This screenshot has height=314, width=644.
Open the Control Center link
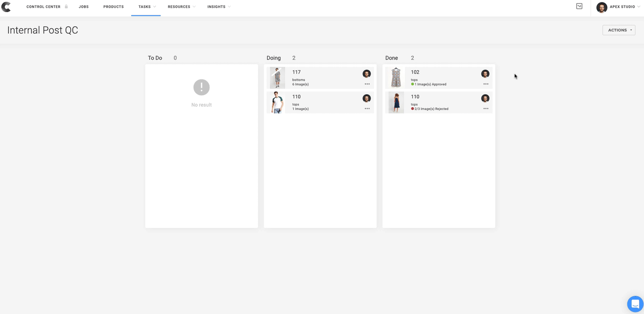click(44, 7)
